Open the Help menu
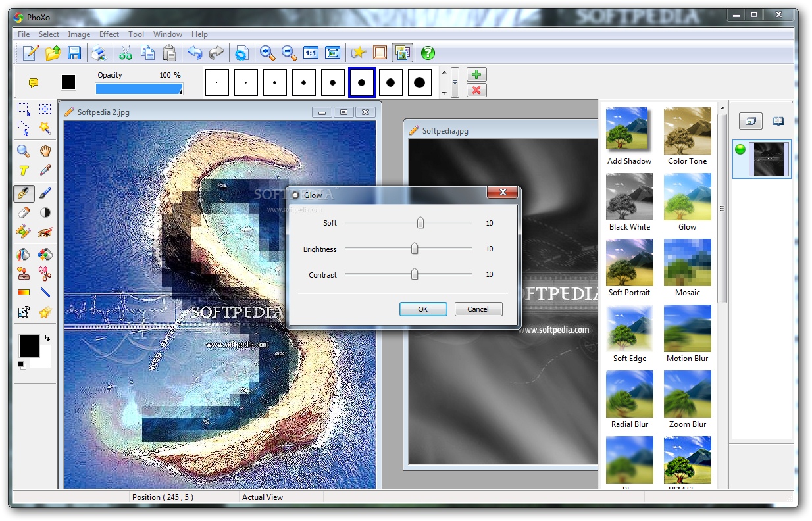The image size is (812, 521). (x=199, y=34)
